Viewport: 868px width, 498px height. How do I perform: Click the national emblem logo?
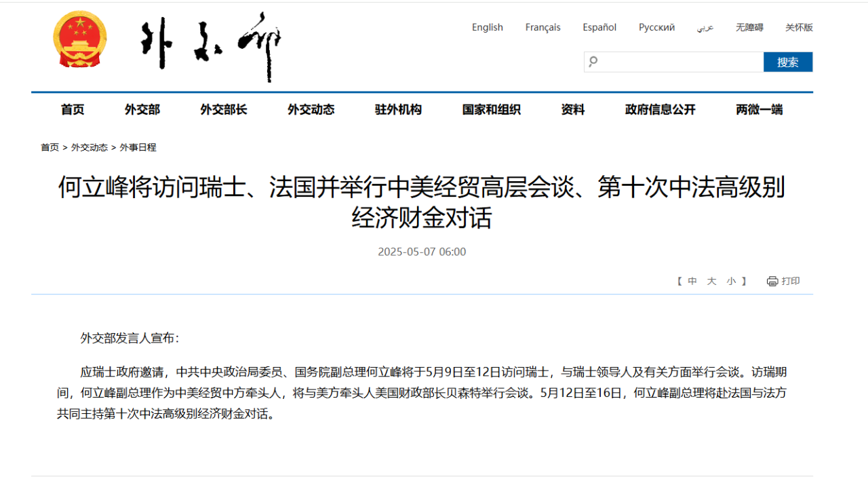pyautogui.click(x=80, y=40)
